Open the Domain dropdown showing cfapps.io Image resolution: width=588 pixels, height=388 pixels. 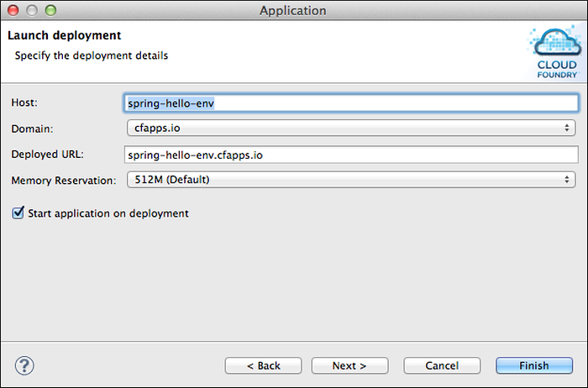349,128
